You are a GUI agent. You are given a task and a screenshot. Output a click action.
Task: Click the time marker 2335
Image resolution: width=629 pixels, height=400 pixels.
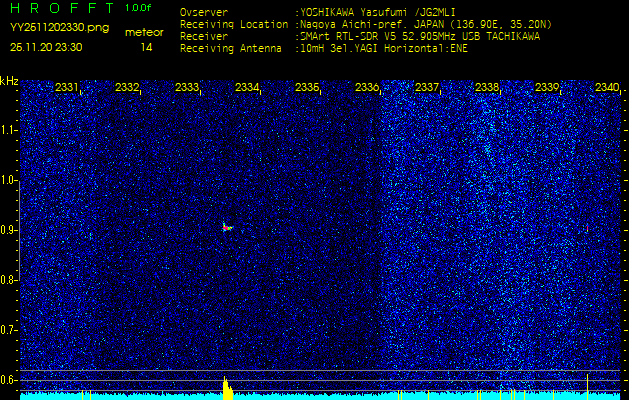click(307, 87)
